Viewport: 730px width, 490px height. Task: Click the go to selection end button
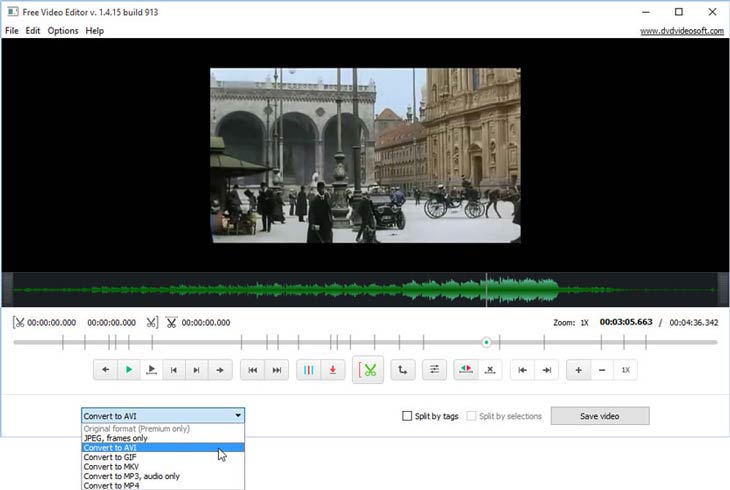pyautogui.click(x=547, y=370)
